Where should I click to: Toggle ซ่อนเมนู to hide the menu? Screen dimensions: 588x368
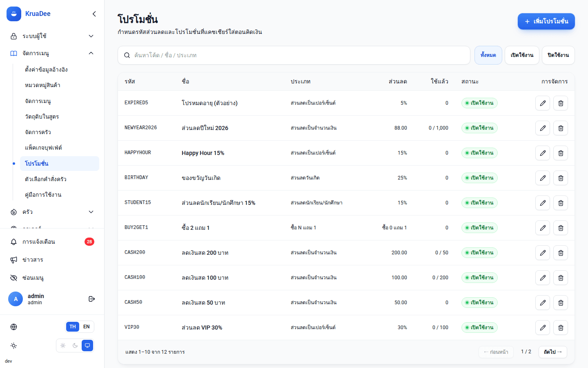[x=52, y=278]
